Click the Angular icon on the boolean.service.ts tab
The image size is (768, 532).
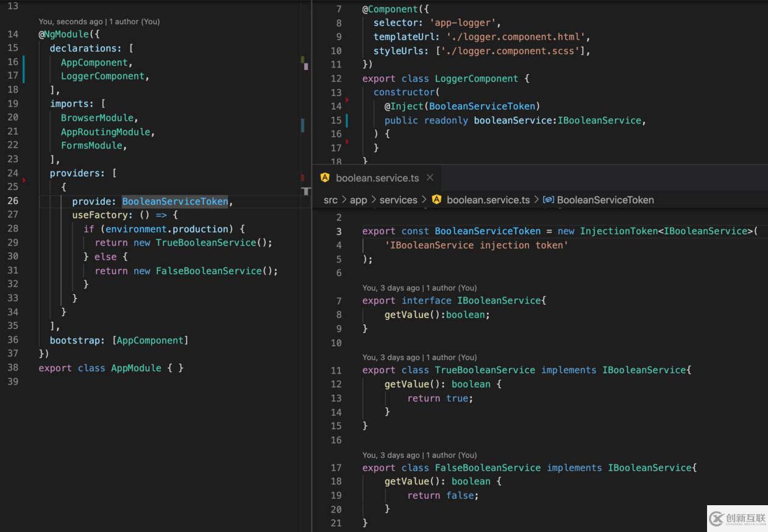(x=325, y=178)
